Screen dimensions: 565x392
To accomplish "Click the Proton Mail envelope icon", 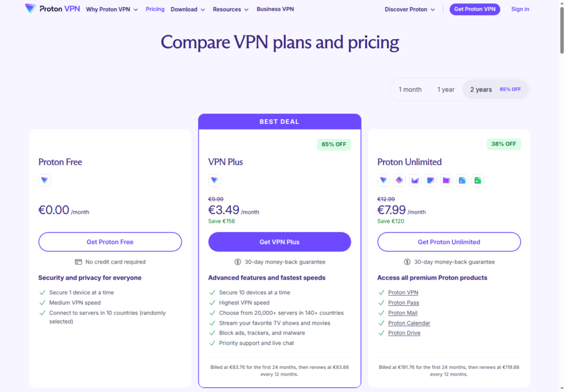I will [415, 180].
